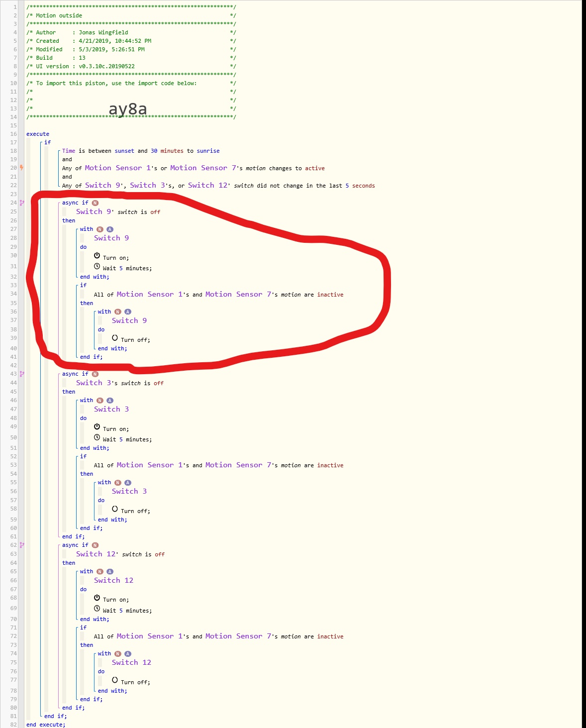Click the circle icon for Switch 3 Turn off
The height and width of the screenshot is (728, 586).
pos(115,509)
